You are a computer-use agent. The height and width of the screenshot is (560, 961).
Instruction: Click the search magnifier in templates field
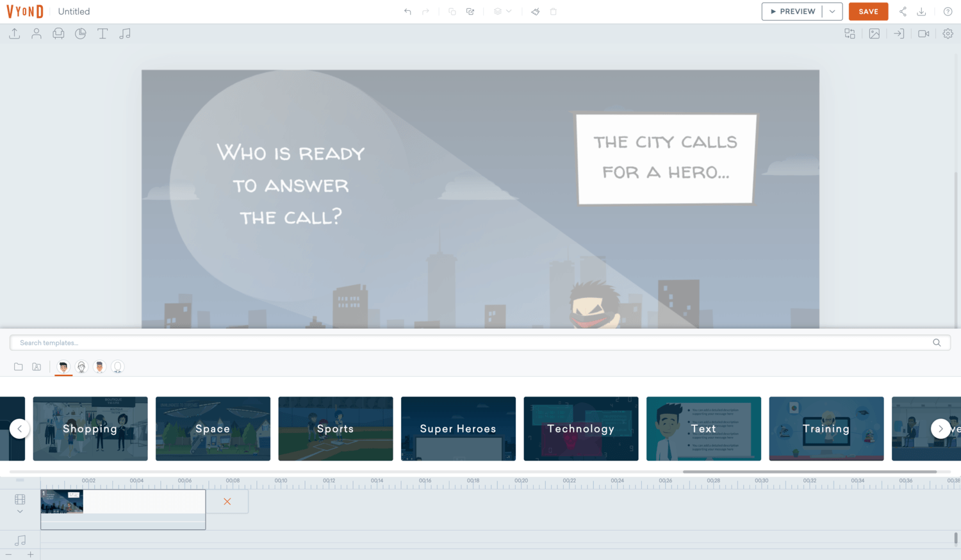pos(937,343)
